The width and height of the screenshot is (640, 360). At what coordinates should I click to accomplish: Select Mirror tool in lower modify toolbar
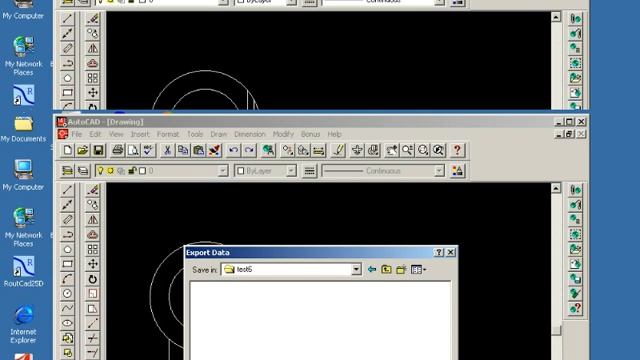point(93,220)
